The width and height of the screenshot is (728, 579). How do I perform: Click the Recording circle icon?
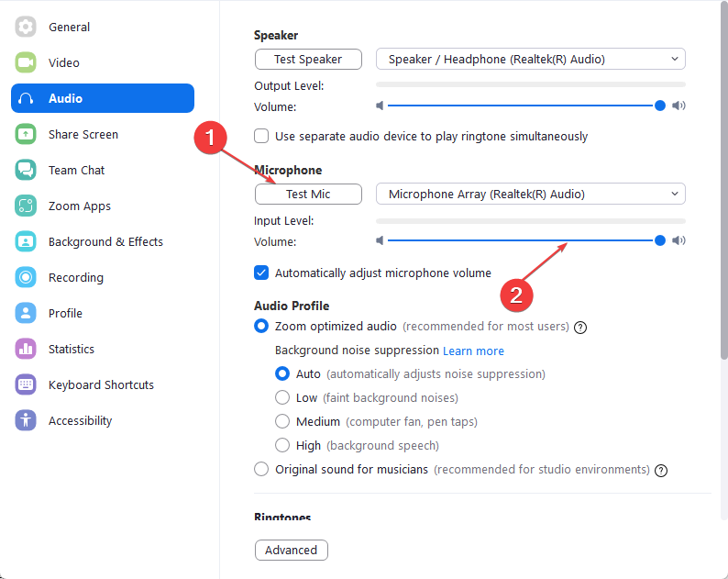[x=26, y=278]
